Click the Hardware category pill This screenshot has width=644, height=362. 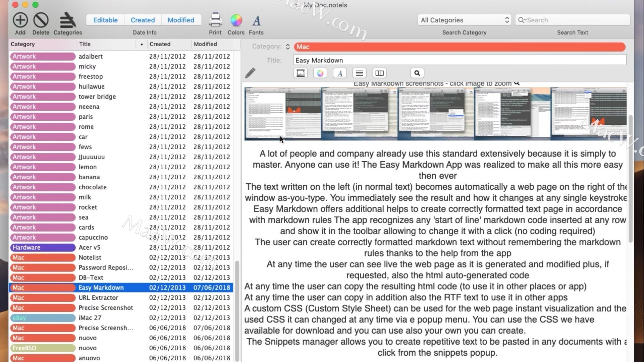click(x=43, y=247)
